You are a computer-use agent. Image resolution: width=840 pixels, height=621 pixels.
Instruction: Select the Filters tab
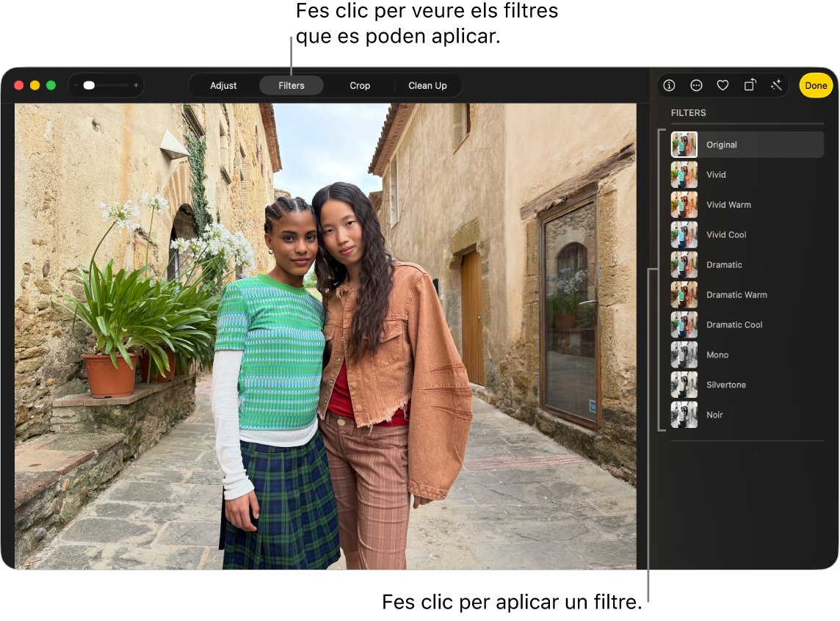[292, 86]
